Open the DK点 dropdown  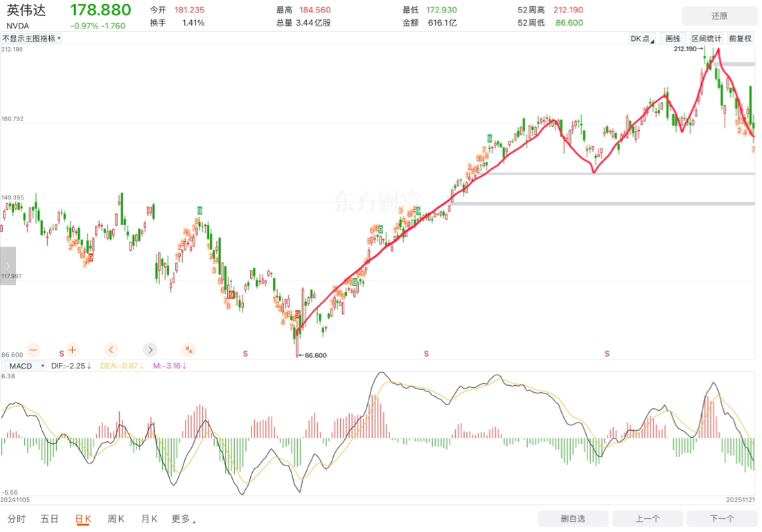[x=642, y=39]
